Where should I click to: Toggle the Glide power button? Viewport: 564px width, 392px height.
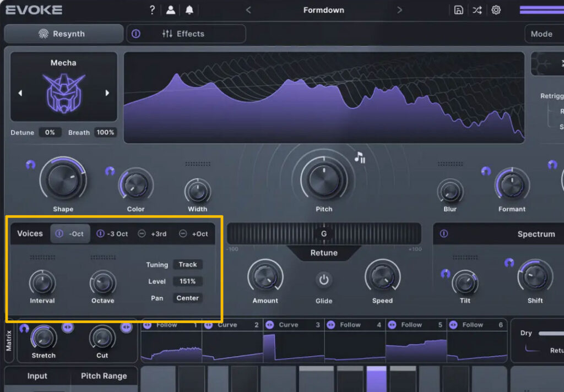coord(324,280)
